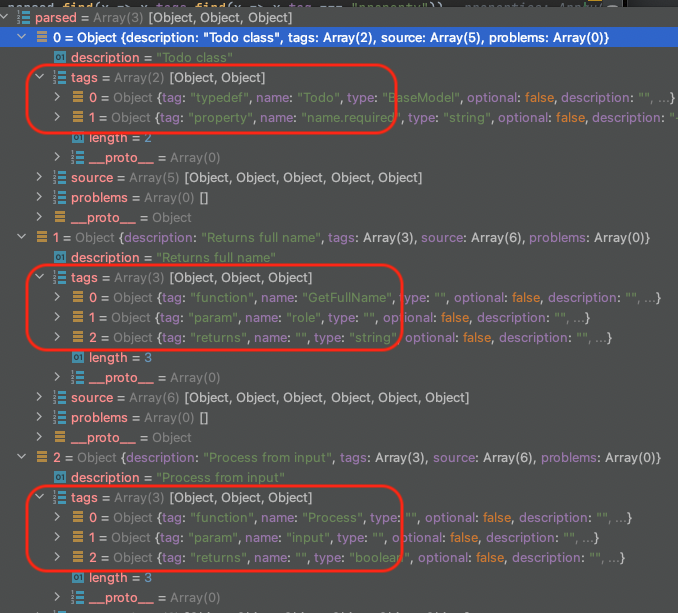This screenshot has height=613, width=678.
Task: Expand the source Array(6) node under 'Returns full name'
Action: click(39, 397)
